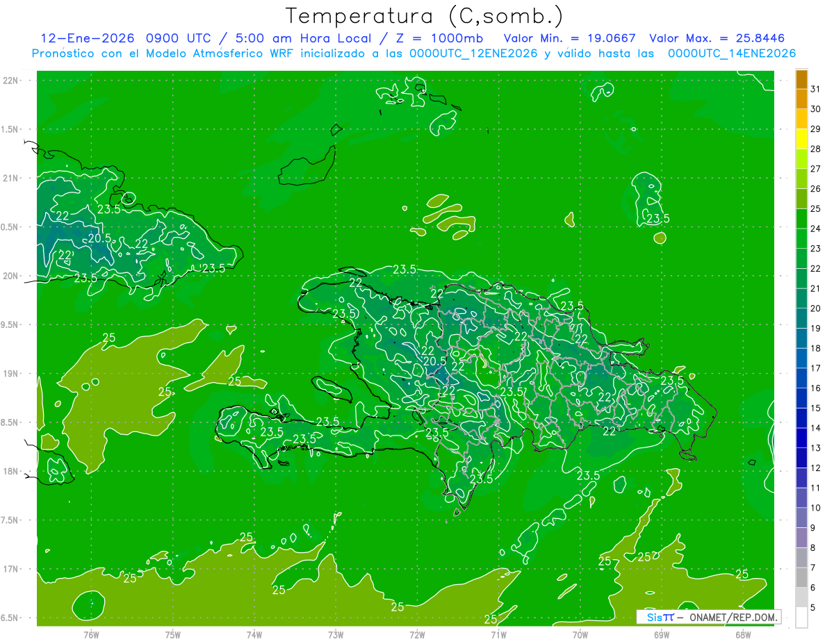
Task: Pick the dark blue swatch between 13 and 14
Action: tap(801, 438)
